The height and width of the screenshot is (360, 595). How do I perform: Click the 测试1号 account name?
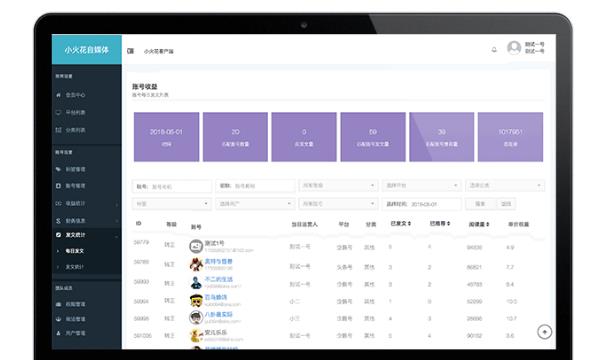coord(214,243)
